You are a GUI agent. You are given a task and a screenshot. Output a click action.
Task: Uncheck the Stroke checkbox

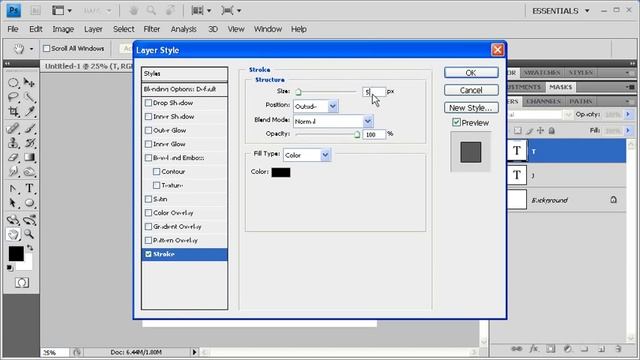pos(149,254)
